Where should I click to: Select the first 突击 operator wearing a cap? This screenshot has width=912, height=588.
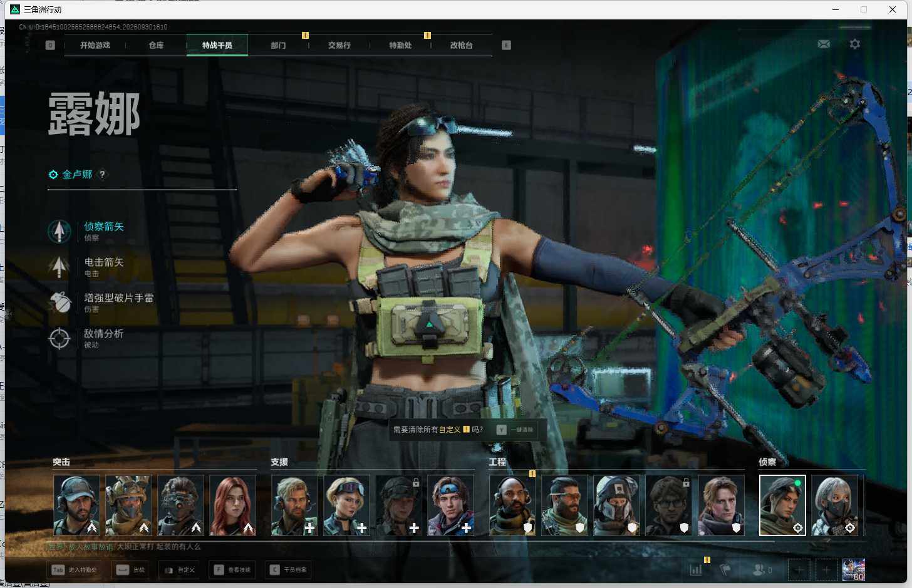tap(76, 505)
